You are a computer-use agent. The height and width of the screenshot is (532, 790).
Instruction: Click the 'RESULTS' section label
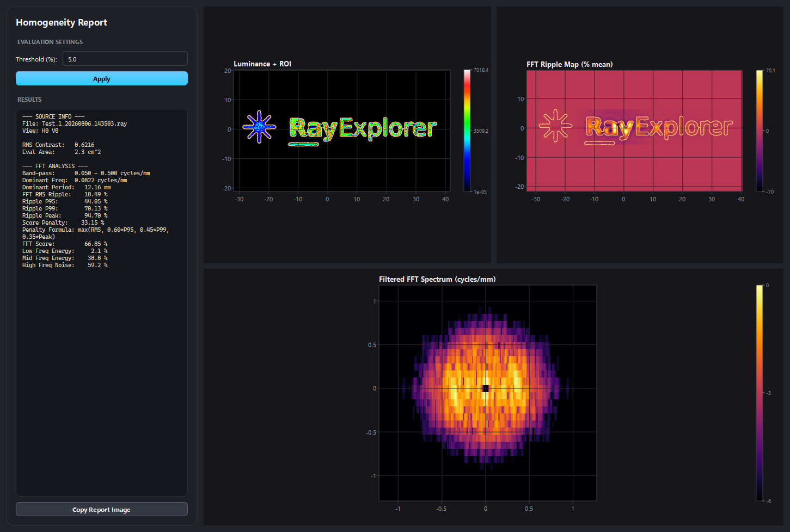pos(29,100)
